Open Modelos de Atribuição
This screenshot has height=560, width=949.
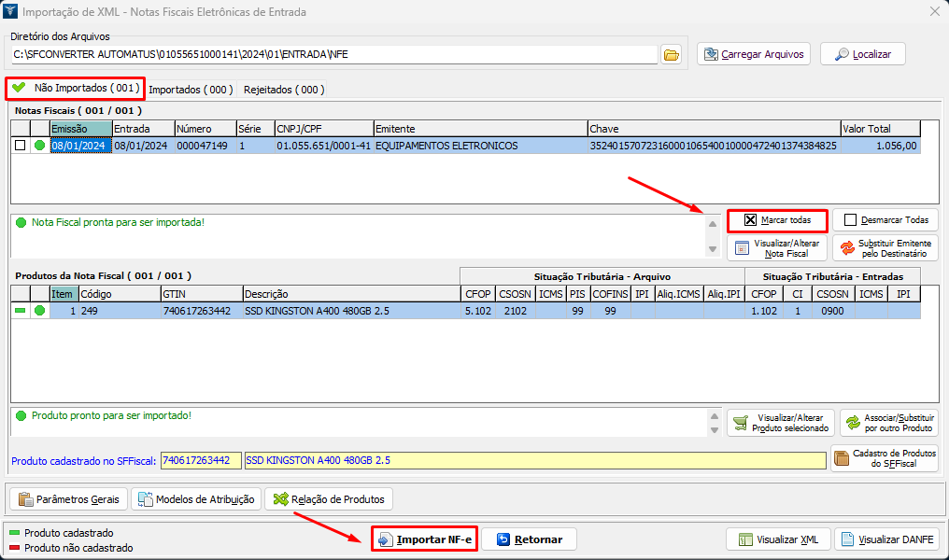196,499
